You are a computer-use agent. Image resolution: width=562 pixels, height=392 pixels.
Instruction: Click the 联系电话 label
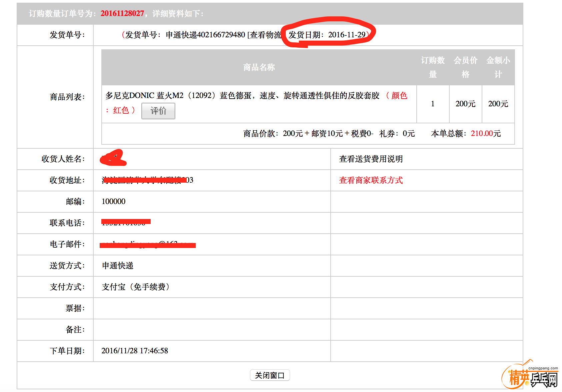(67, 223)
